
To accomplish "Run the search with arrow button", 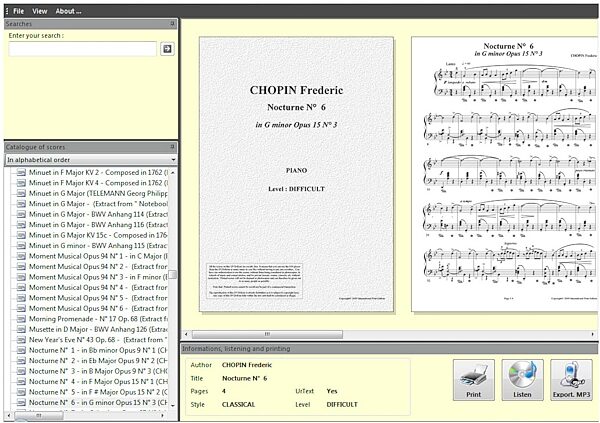I will (x=167, y=49).
